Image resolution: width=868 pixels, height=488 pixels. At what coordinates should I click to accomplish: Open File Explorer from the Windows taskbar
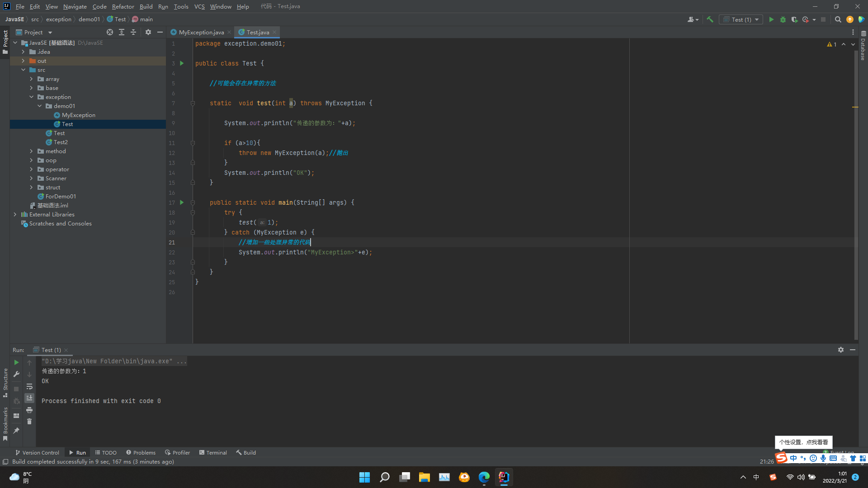[424, 477]
